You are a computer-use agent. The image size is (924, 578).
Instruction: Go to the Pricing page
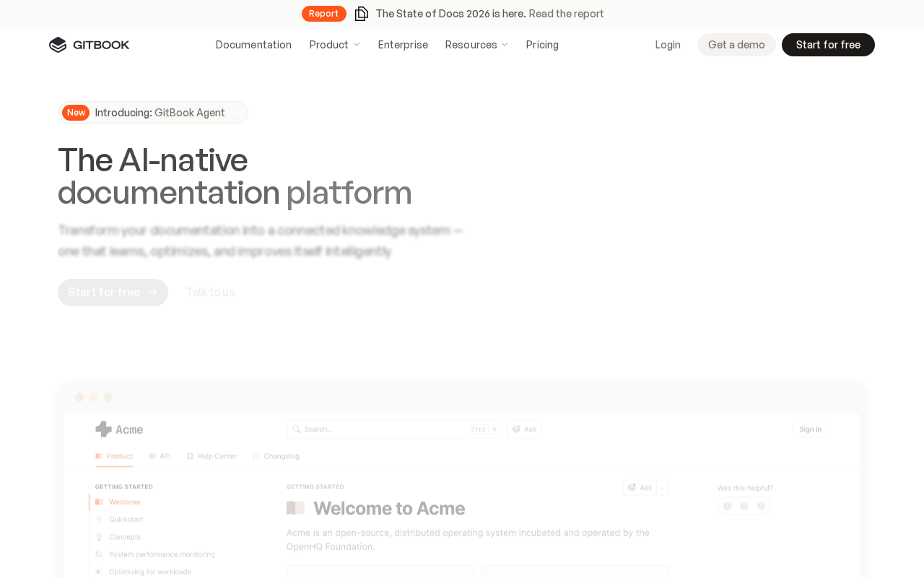542,45
